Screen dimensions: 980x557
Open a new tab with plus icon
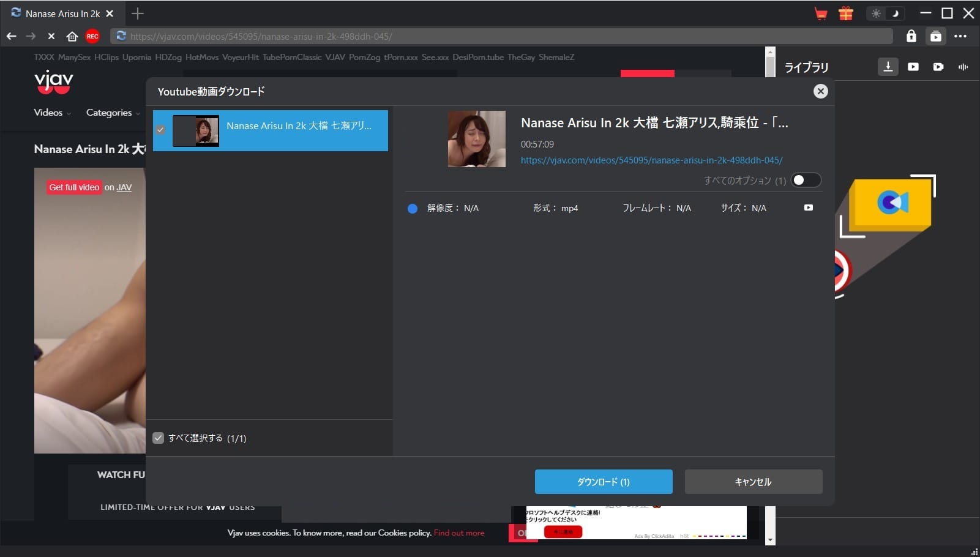(x=138, y=13)
